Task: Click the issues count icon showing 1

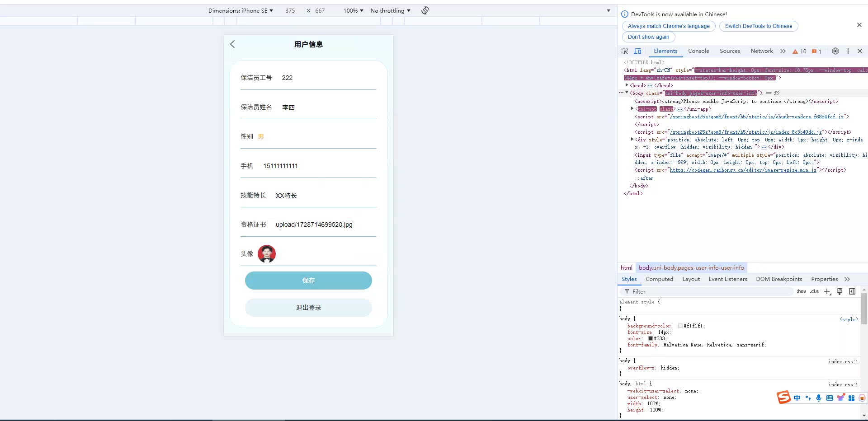Action: click(x=816, y=51)
